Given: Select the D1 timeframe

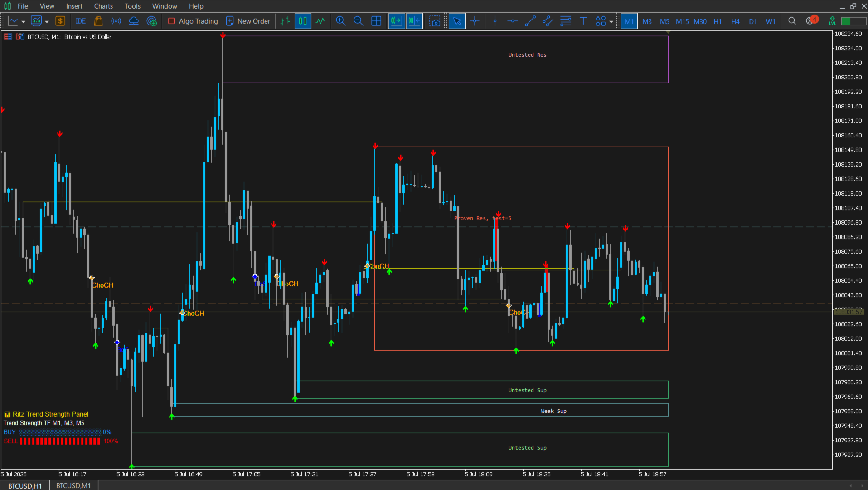Looking at the screenshot, I should pyautogui.click(x=753, y=21).
